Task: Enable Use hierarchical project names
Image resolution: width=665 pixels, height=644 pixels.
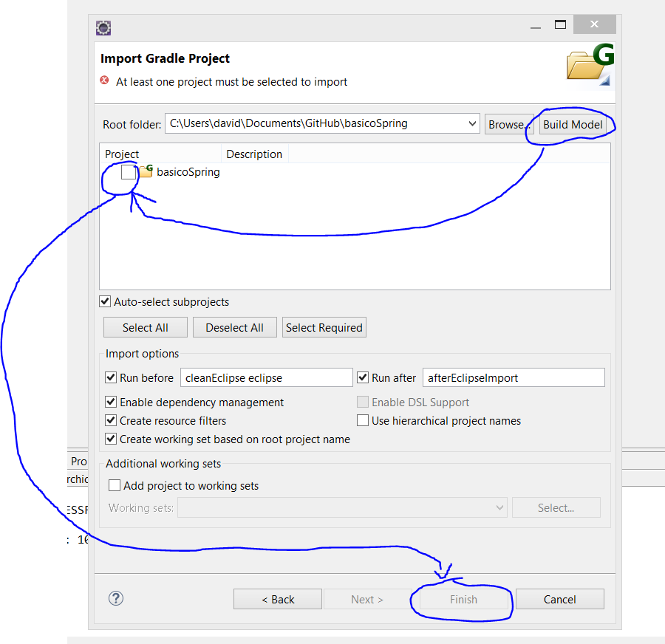Action: [363, 420]
